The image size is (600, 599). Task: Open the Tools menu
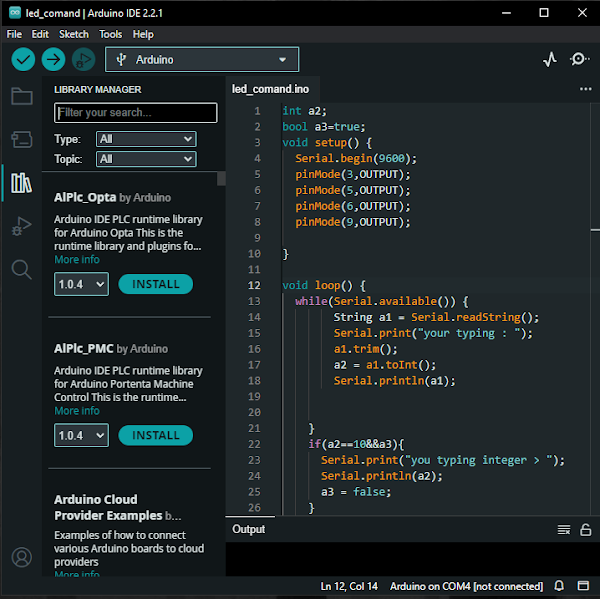click(x=110, y=34)
